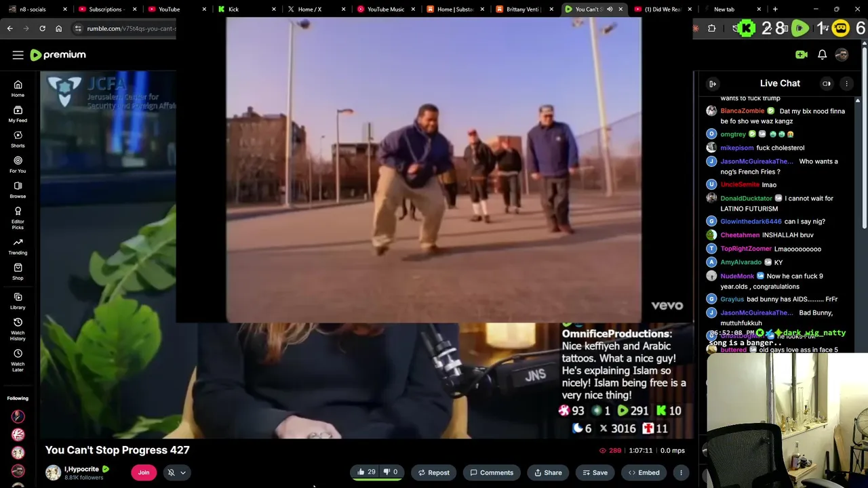Click the Embed button
Viewport: 868px width, 488px height.
(x=644, y=472)
